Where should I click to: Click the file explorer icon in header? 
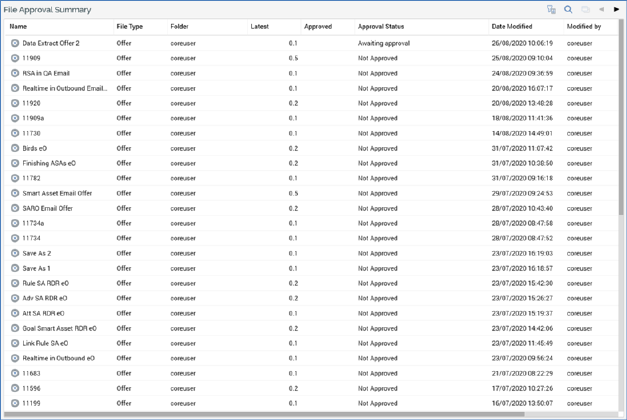tap(551, 9)
